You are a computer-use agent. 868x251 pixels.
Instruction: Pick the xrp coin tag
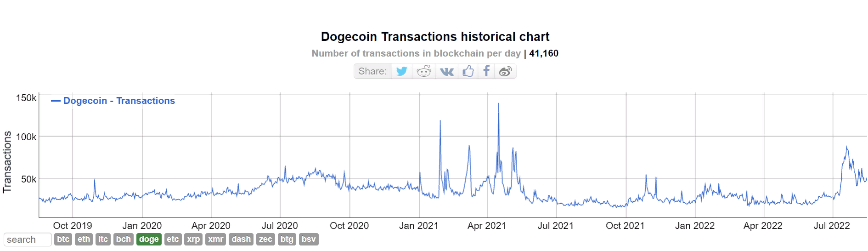[x=193, y=239]
